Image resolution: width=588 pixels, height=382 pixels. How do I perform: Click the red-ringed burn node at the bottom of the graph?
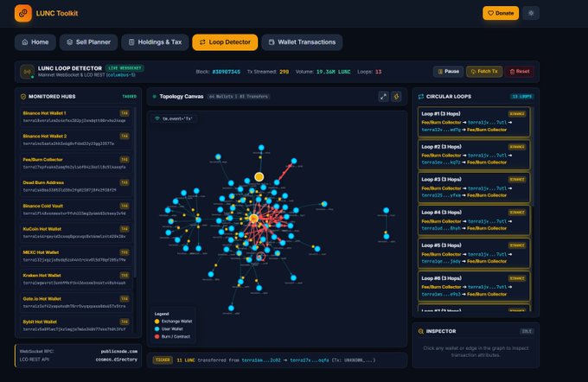pos(260,257)
